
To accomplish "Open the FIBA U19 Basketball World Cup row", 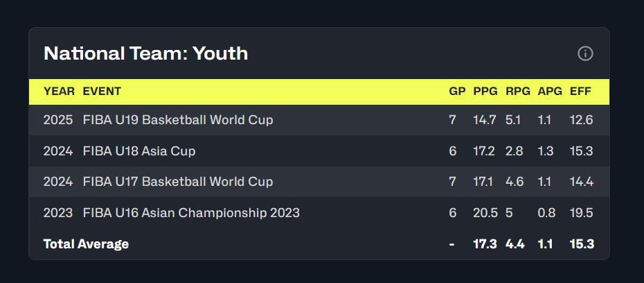I will [x=319, y=120].
